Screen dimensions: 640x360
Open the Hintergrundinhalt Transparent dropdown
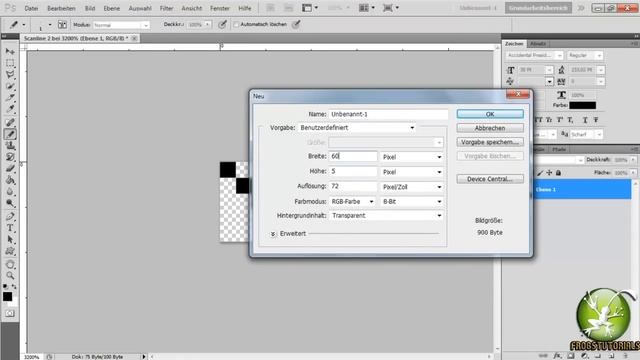[386, 216]
